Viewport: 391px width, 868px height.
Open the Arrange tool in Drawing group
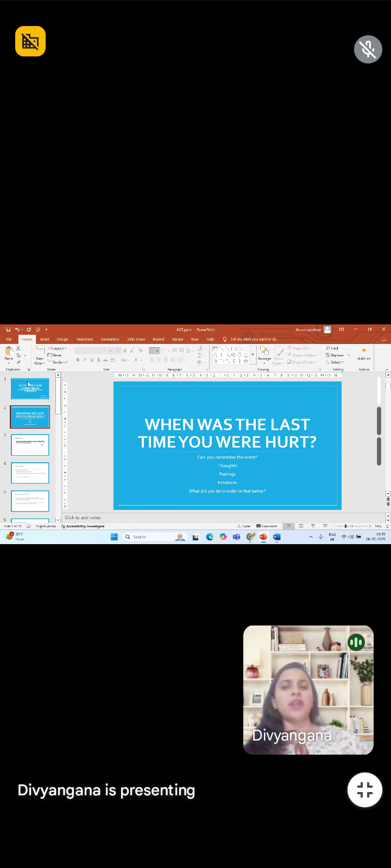point(264,354)
